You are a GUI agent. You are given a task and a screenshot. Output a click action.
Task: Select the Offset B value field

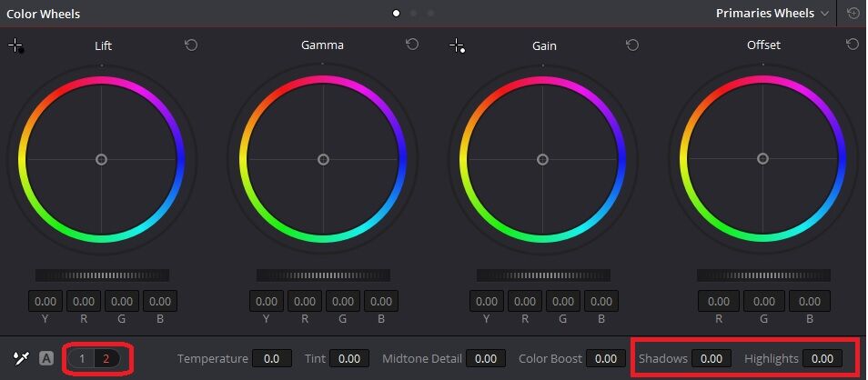pos(810,302)
